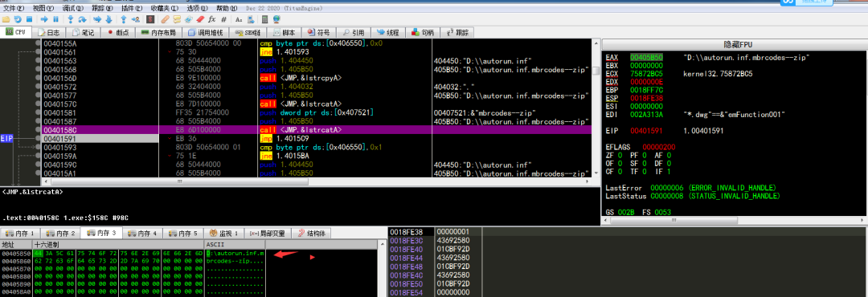Click the Restart debugging toolbar icon
Image resolution: width=868 pixels, height=297 pixels.
tap(18, 19)
